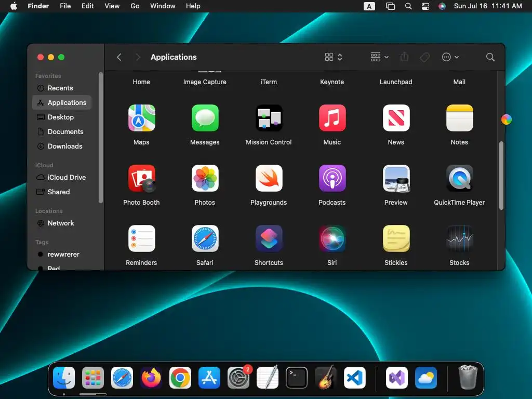Open the Help menu
Viewport: 532px width, 399px height.
(193, 6)
